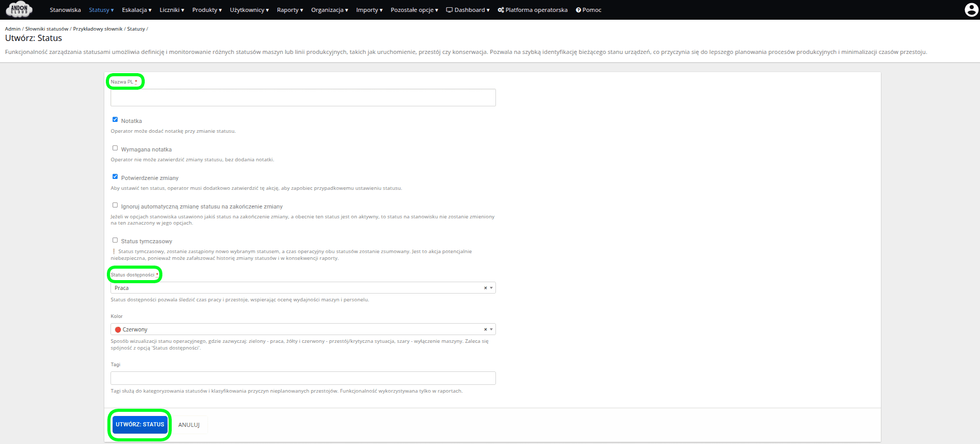Click the Andon Cloud logo

(x=19, y=9)
